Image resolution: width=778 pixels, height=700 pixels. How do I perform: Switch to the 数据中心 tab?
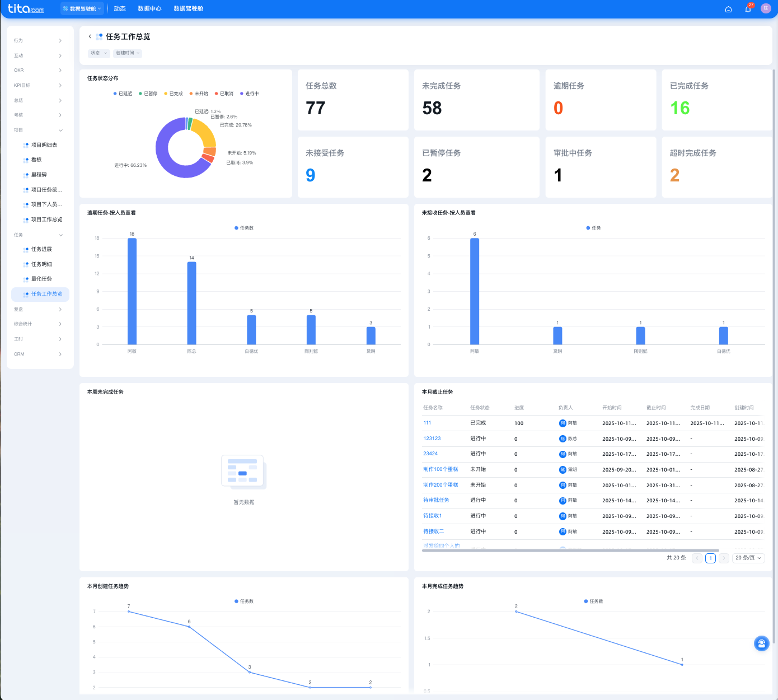click(x=149, y=9)
